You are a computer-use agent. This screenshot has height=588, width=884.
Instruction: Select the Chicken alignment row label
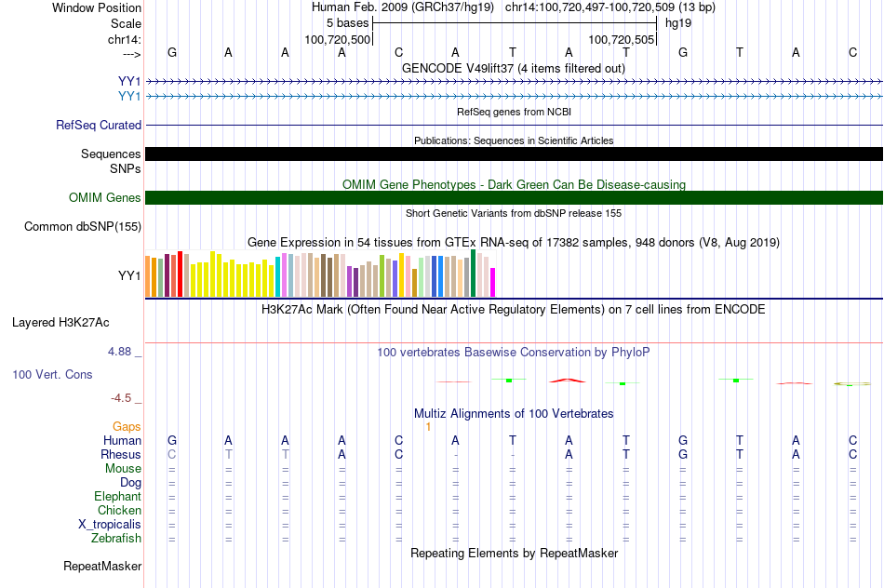click(x=119, y=510)
